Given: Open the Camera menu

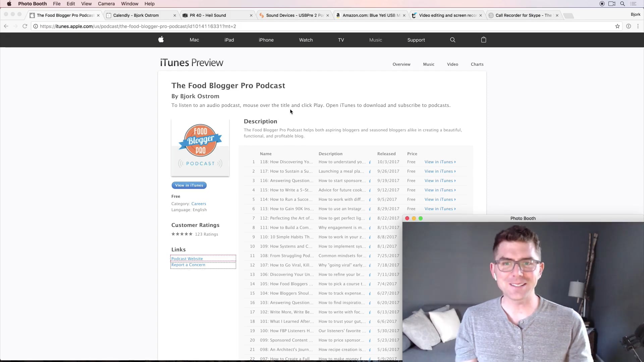Looking at the screenshot, I should point(106,4).
